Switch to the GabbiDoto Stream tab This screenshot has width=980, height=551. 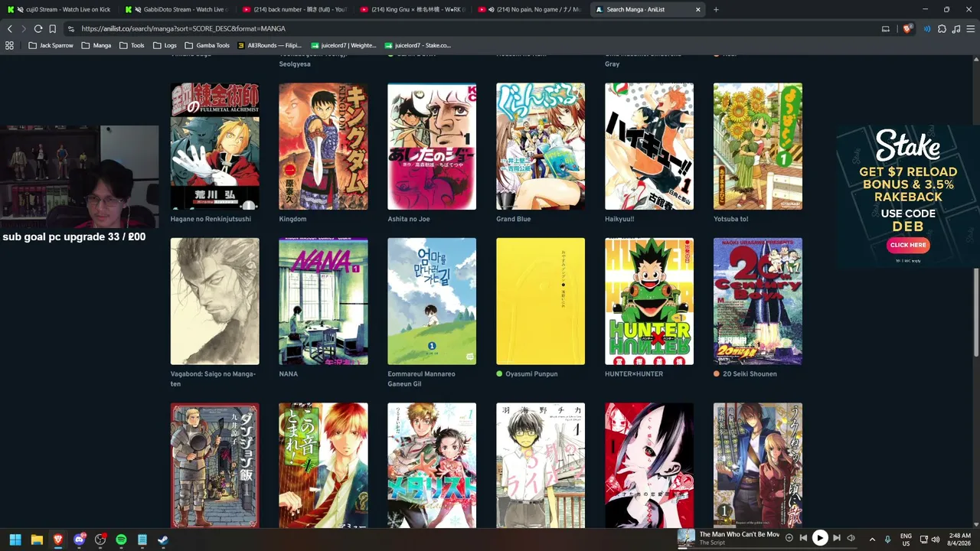click(178, 10)
